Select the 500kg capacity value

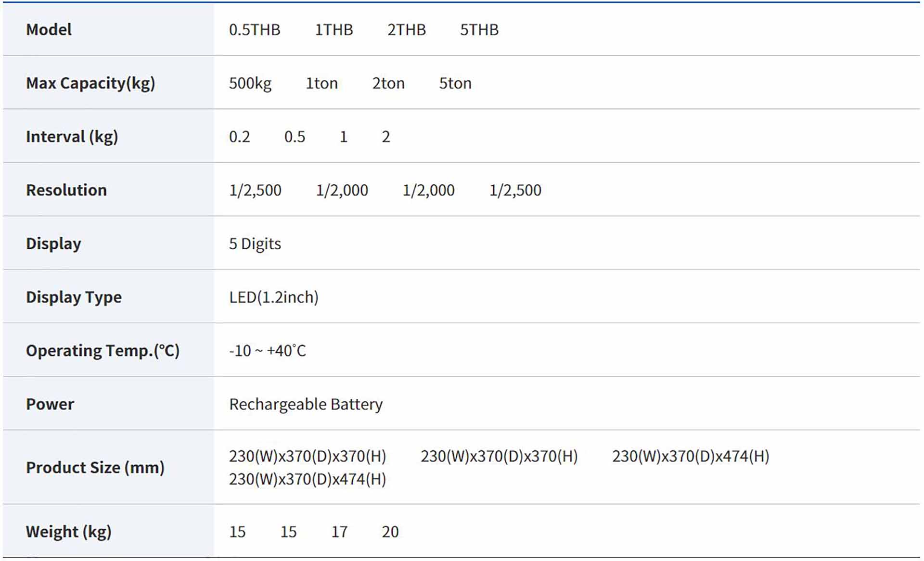click(x=250, y=83)
